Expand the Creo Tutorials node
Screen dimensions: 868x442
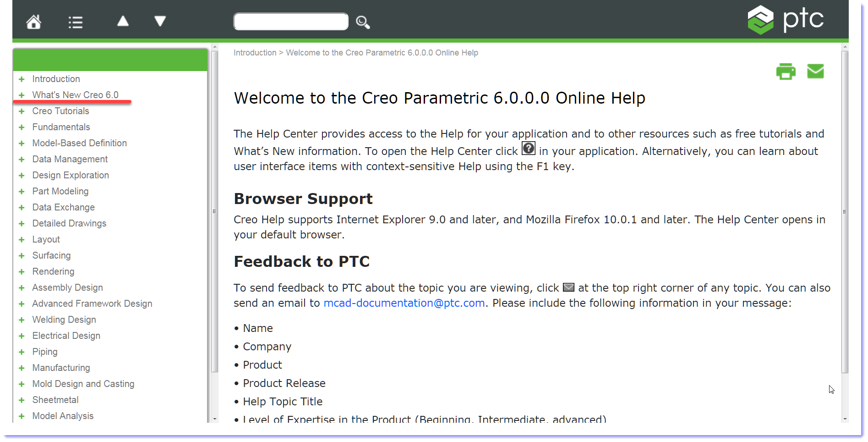[x=22, y=111]
